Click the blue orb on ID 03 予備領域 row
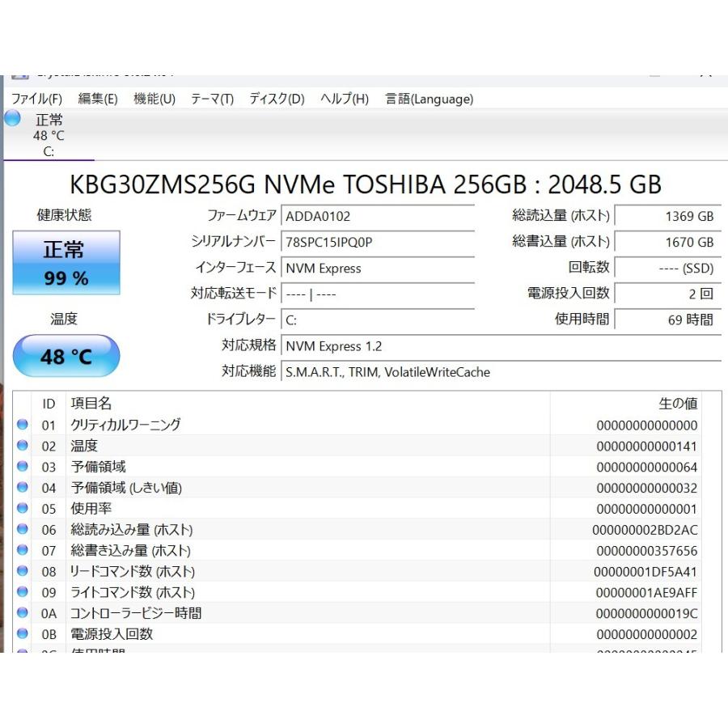Viewport: 728px width, 728px height. 23,466
